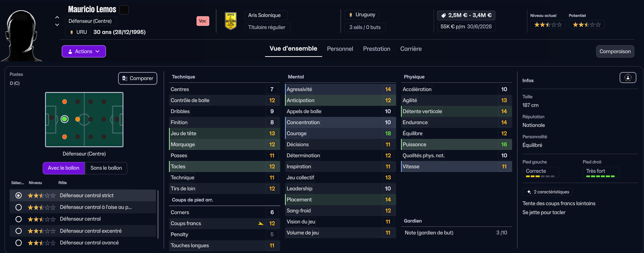This screenshot has height=253, width=644.
Task: Click the price tag transfer value badge
Action: coord(466,15)
